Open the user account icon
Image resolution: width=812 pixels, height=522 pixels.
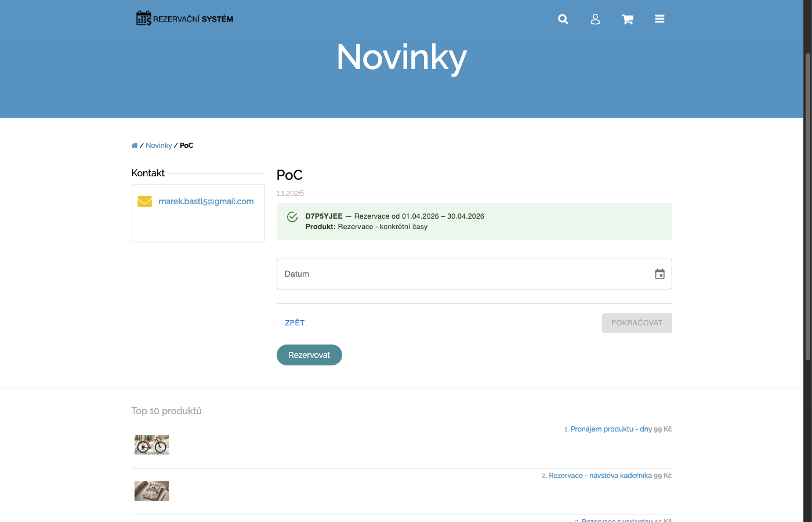click(x=595, y=19)
